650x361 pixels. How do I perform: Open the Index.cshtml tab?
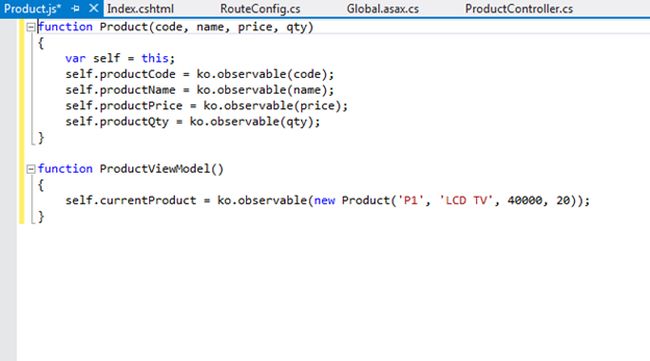click(141, 9)
